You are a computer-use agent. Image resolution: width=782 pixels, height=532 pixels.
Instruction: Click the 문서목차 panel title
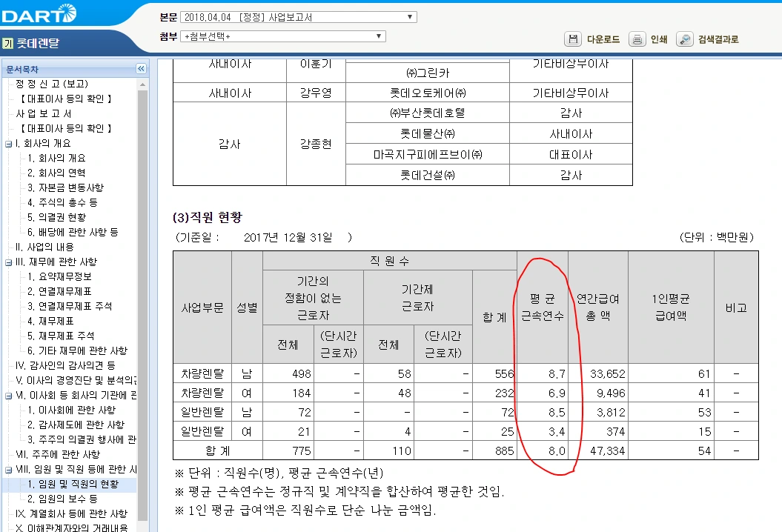tap(22, 70)
